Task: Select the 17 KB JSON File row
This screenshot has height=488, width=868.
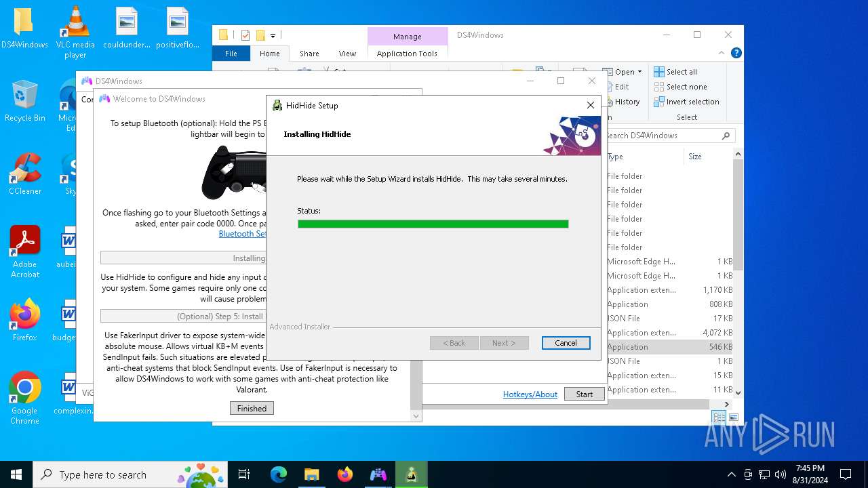Action: (670, 319)
